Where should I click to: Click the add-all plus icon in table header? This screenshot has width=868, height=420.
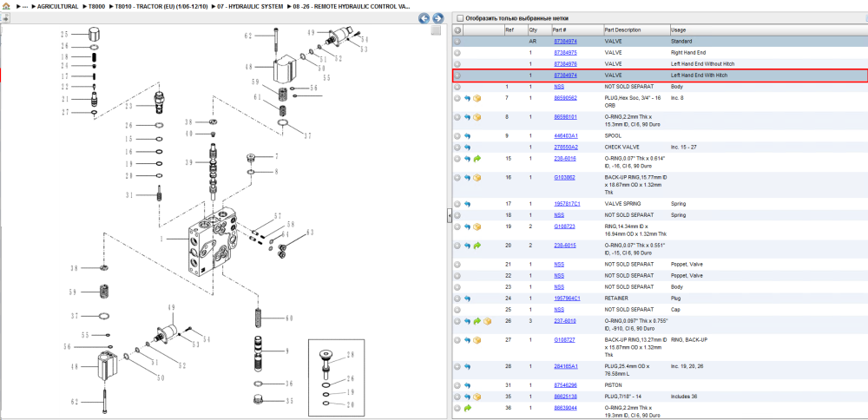point(457,30)
